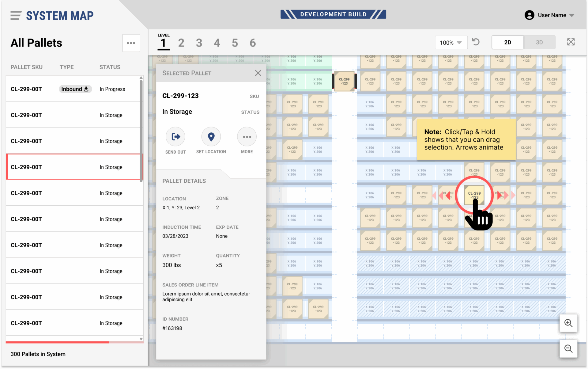Image resolution: width=588 pixels, height=369 pixels.
Task: Switch the map view to 3D
Action: [539, 42]
